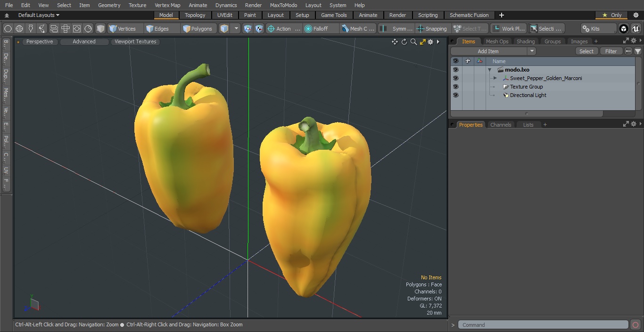Click the globe mesh tool icon
Image resolution: width=644 pixels, height=332 pixels.
point(19,29)
